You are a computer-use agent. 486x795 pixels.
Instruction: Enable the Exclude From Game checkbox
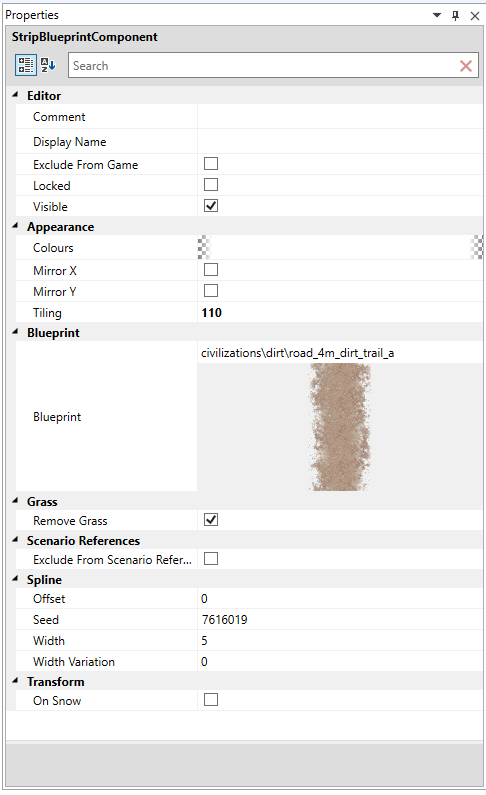pos(211,164)
